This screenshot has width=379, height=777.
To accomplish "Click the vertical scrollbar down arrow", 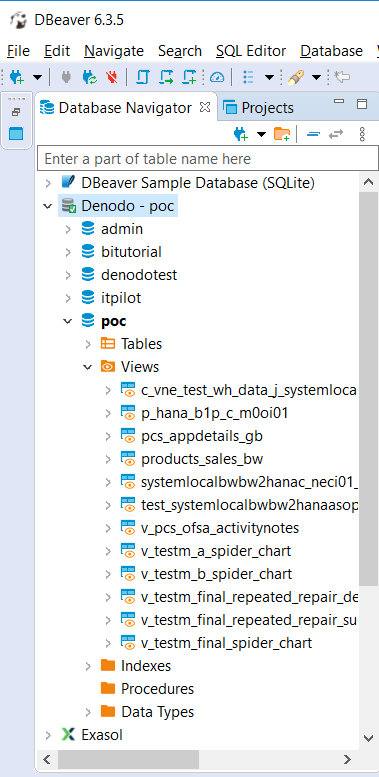I will [368, 738].
